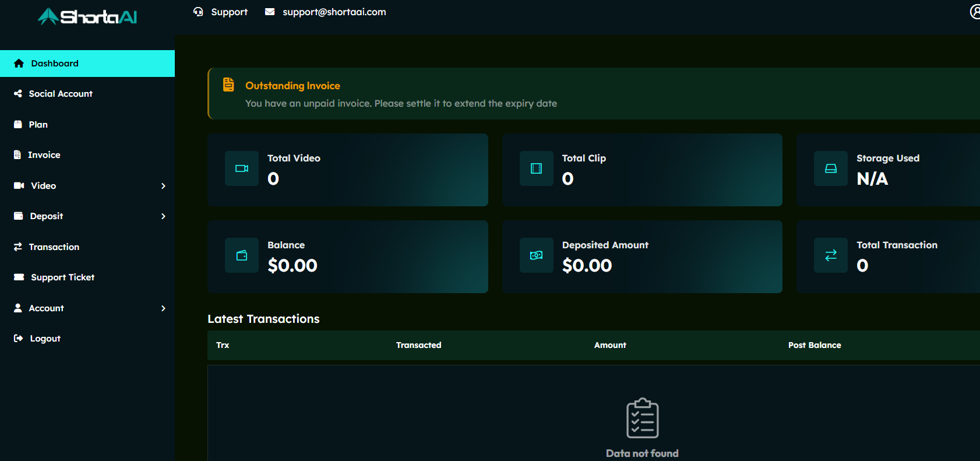
Task: Click the Dashboard home icon
Action: [x=19, y=64]
